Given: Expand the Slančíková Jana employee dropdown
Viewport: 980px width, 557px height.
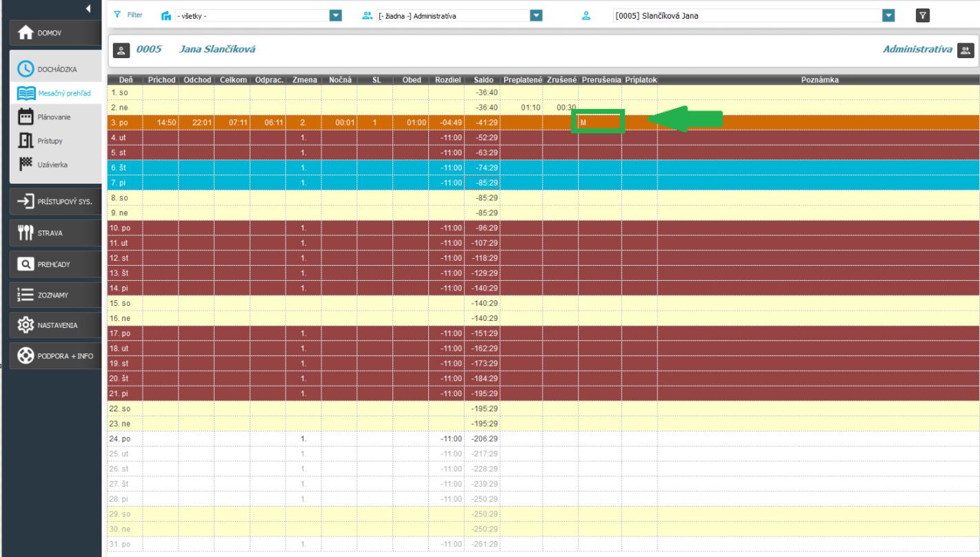Looking at the screenshot, I should click(x=889, y=15).
